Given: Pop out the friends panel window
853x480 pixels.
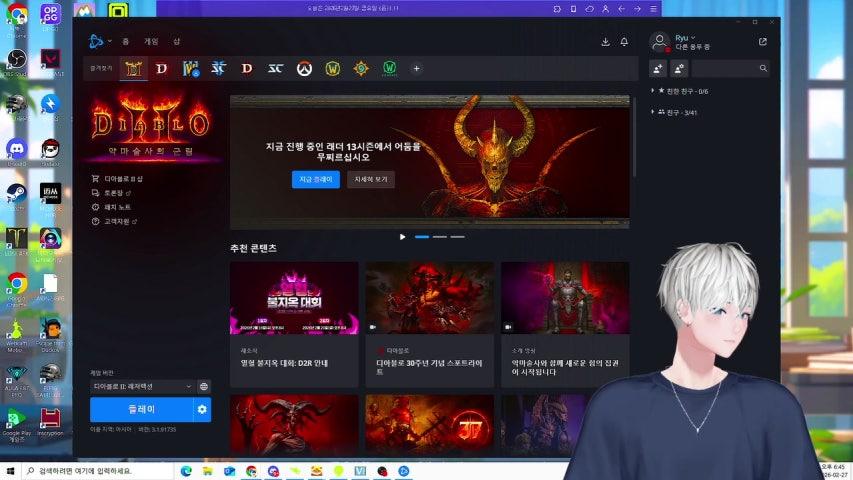Looking at the screenshot, I should pyautogui.click(x=763, y=42).
